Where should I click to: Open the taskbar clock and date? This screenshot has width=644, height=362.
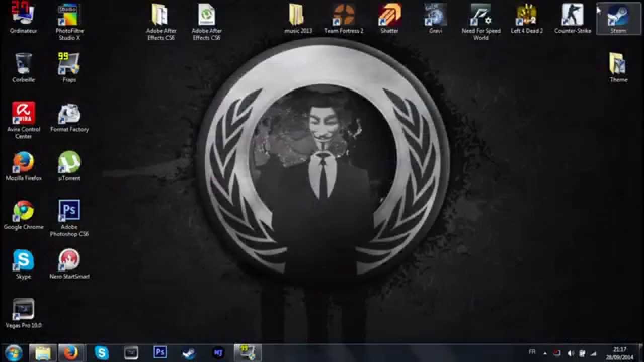click(620, 353)
